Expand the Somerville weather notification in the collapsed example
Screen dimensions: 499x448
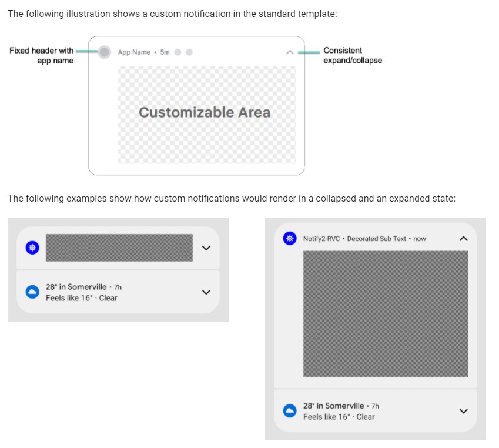[206, 292]
